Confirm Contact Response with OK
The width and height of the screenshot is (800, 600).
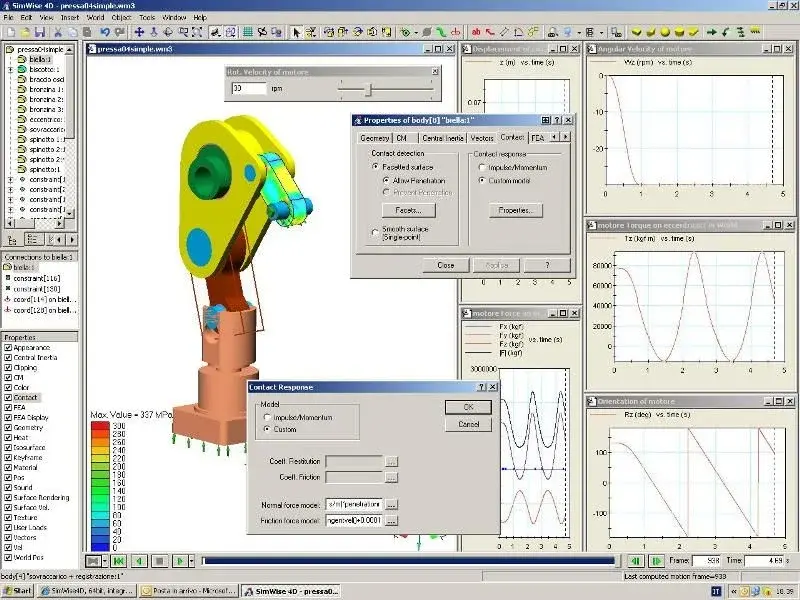pos(468,407)
